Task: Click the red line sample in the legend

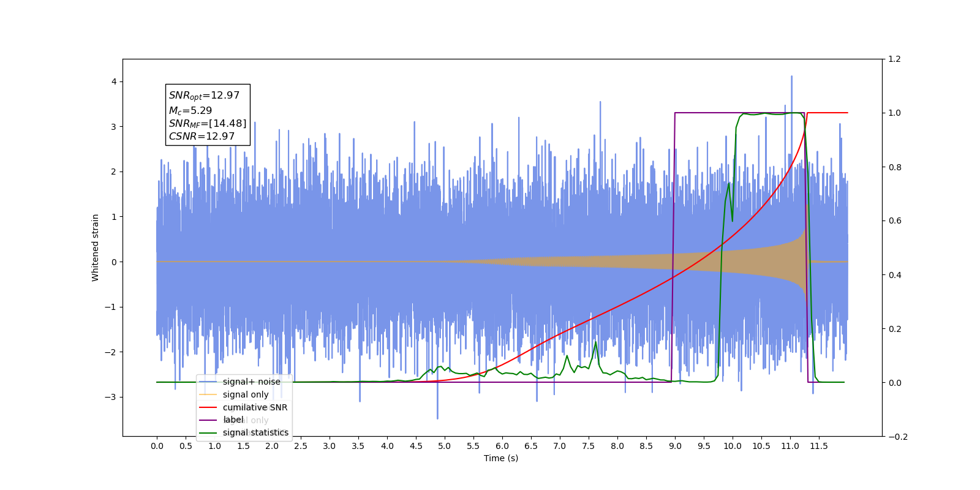Action: (x=208, y=407)
